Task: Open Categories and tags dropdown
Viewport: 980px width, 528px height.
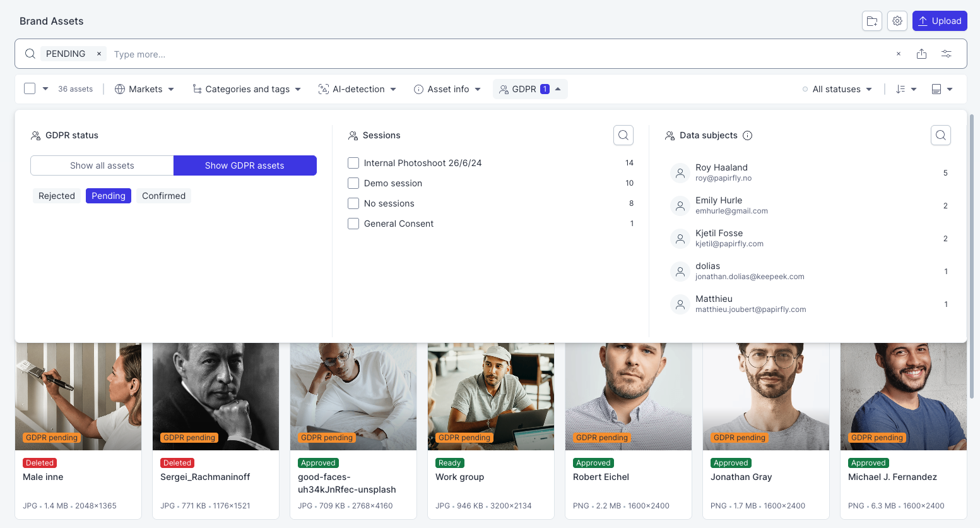Action: [x=247, y=89]
